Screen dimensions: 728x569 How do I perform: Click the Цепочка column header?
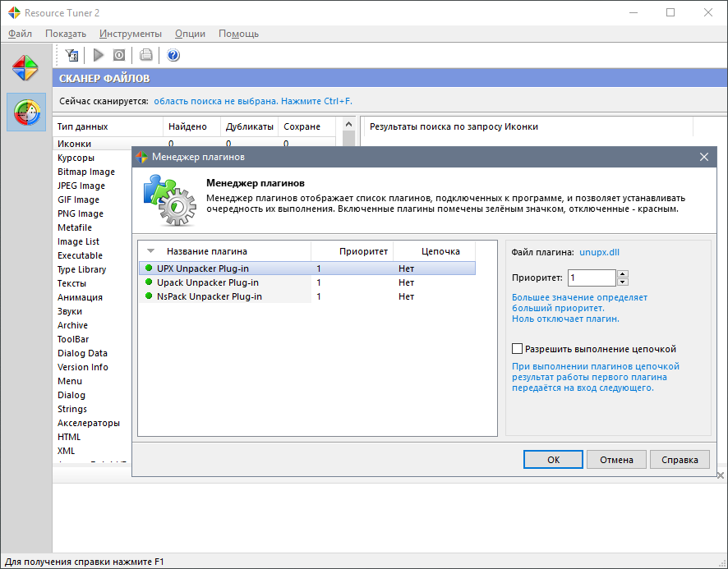pyautogui.click(x=434, y=251)
